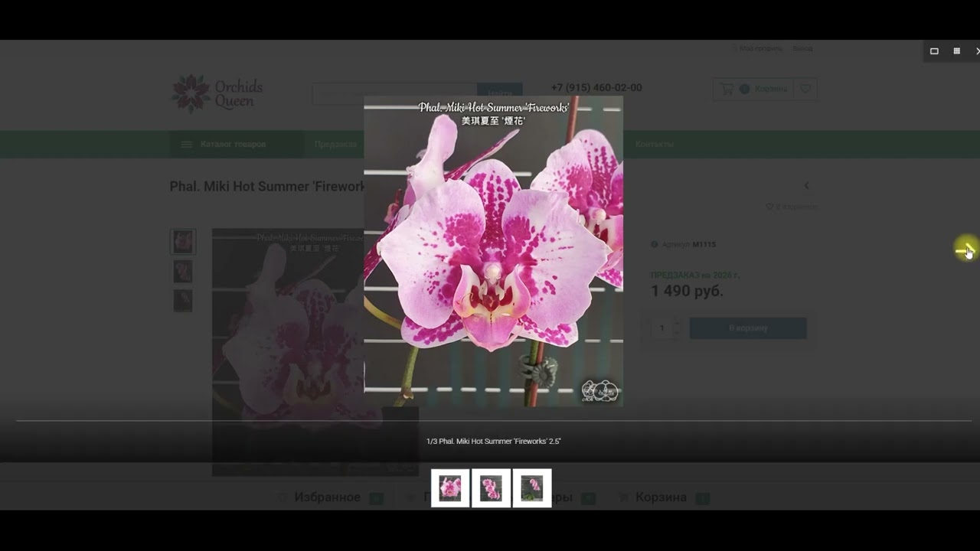Click the enlarged Fireworks orchid photo

tap(493, 251)
